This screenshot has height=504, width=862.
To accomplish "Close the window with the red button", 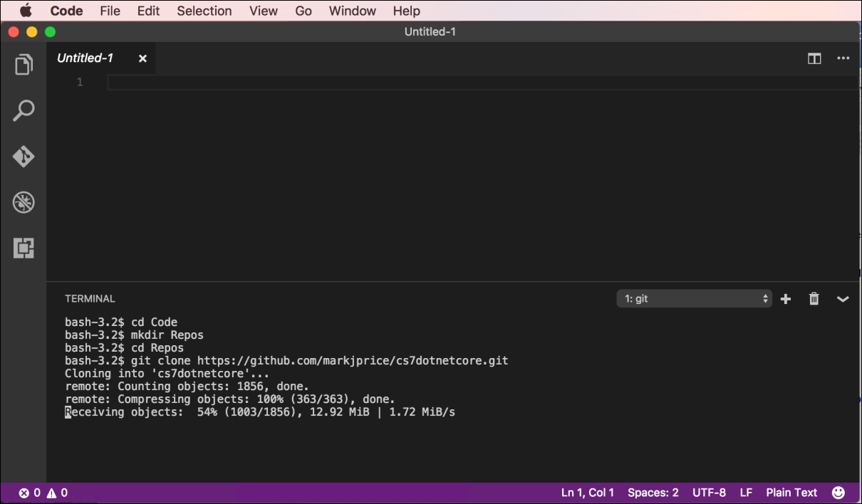I will [x=14, y=31].
